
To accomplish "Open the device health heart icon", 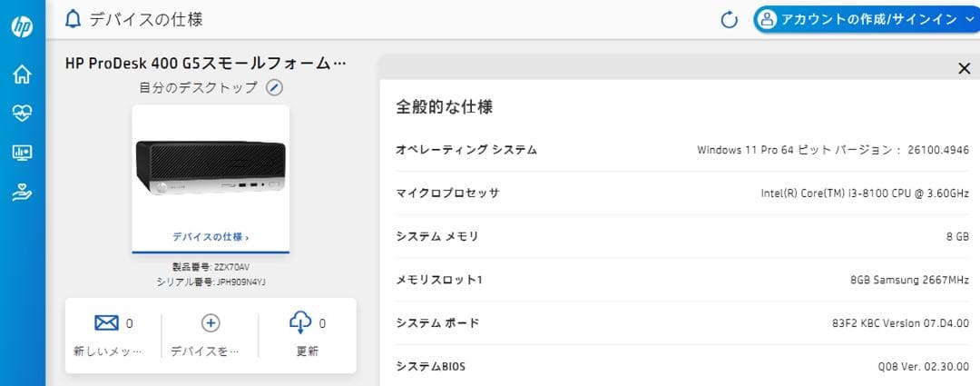I will click(x=22, y=114).
